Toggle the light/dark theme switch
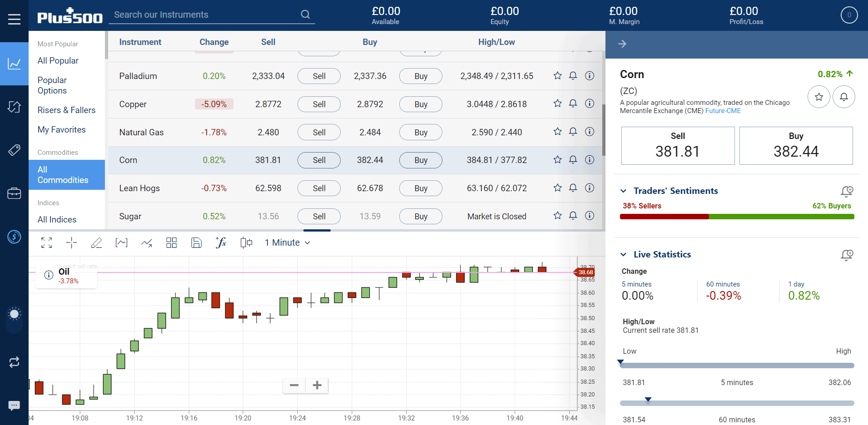Image resolution: width=868 pixels, height=425 pixels. pyautogui.click(x=14, y=319)
